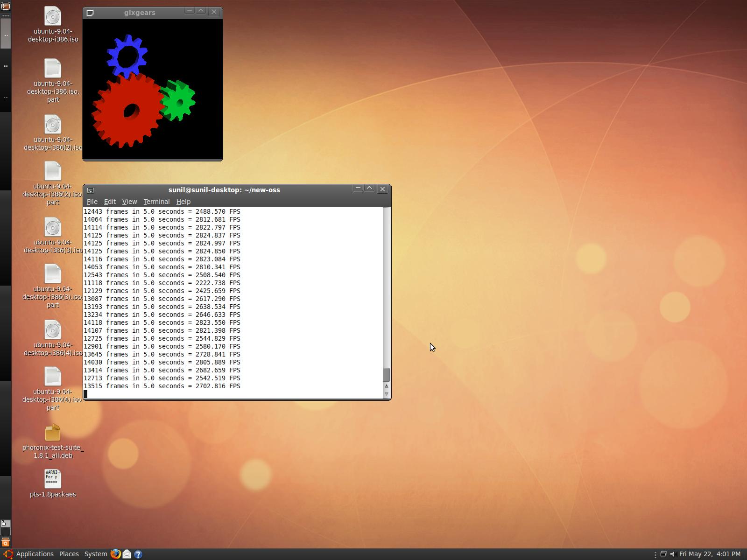Select the pts-1.8packaes text file icon
Viewport: 747px width, 560px height.
pos(53,479)
